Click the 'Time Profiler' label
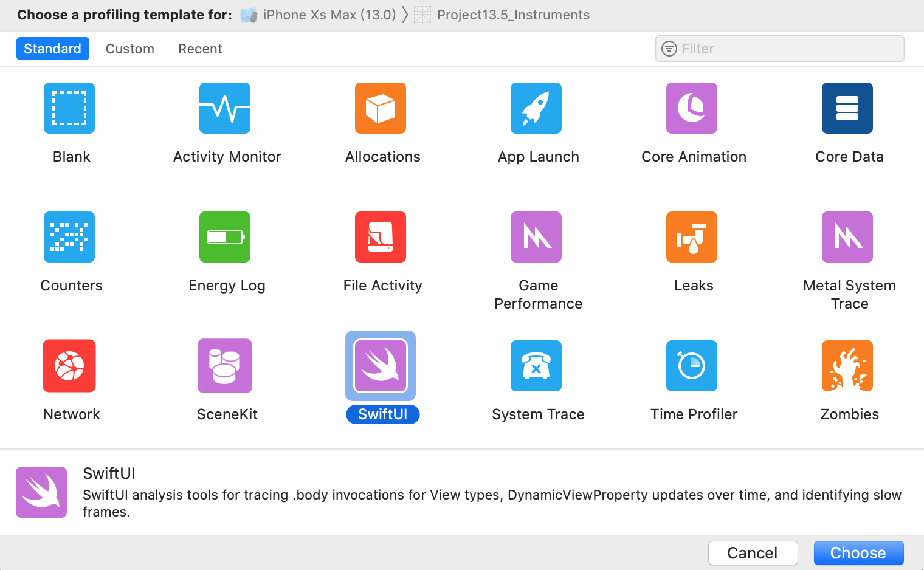Image resolution: width=924 pixels, height=570 pixels. tap(694, 414)
